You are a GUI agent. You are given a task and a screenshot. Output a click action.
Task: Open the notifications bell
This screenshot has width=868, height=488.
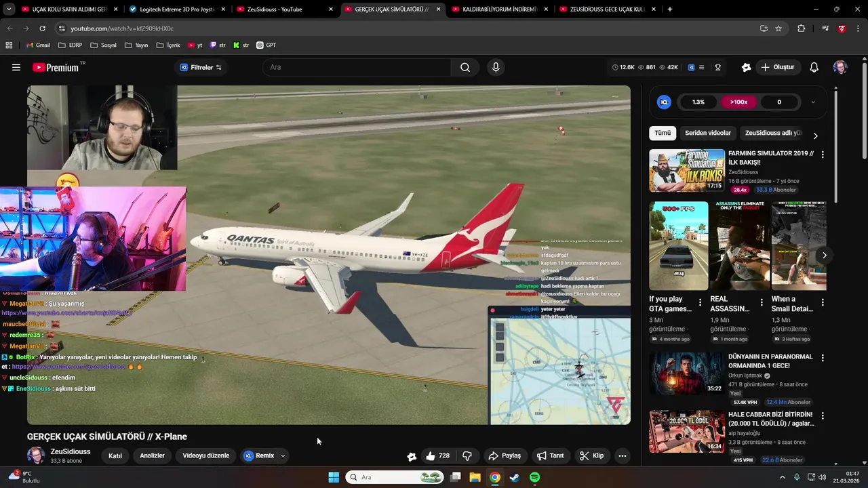pyautogui.click(x=814, y=67)
